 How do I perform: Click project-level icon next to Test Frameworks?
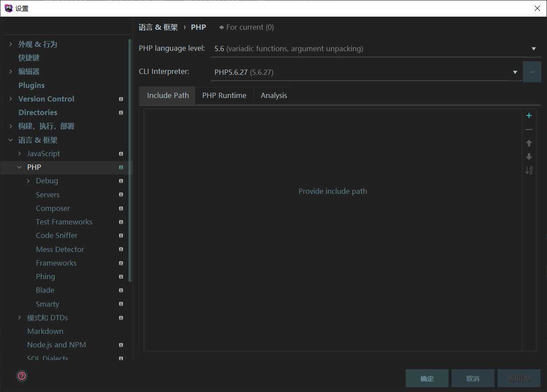[x=121, y=222]
